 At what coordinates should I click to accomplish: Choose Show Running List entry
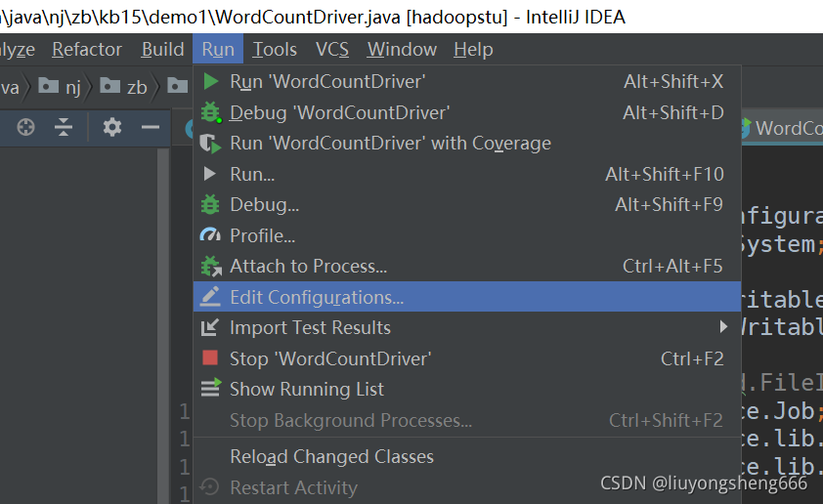point(467,389)
